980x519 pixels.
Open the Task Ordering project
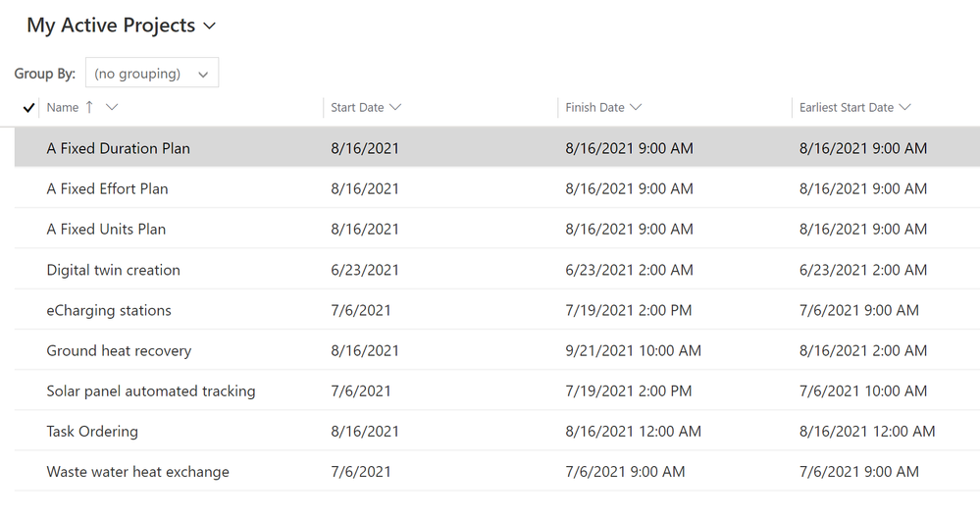pos(92,431)
